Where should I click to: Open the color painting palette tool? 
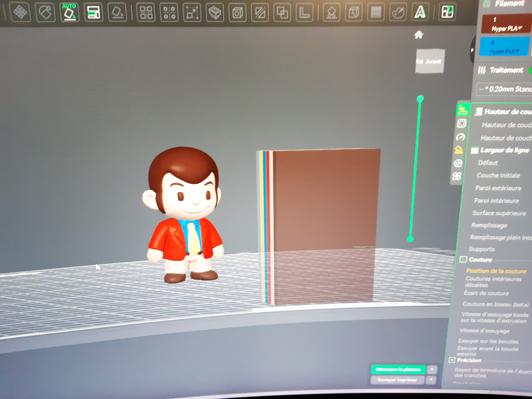(x=398, y=12)
